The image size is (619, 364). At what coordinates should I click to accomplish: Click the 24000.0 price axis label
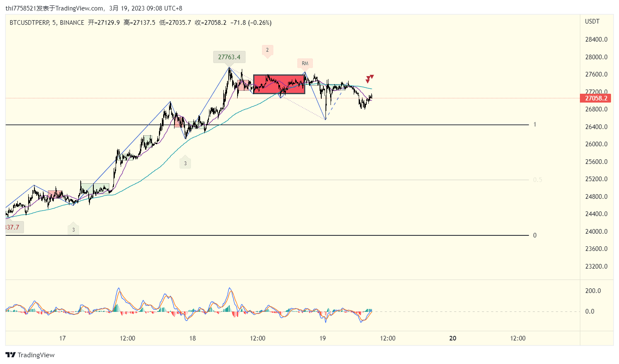[596, 232]
